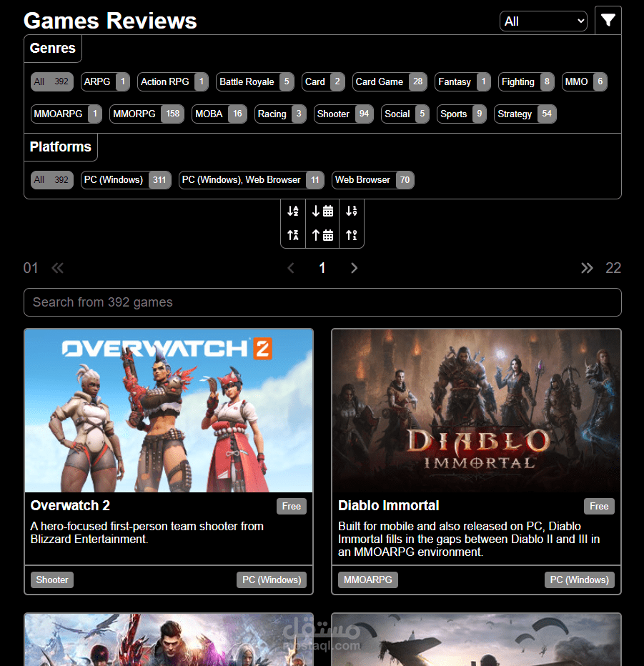644x666 pixels.
Task: Click the Free badge on Diablo Immortal
Action: point(599,507)
